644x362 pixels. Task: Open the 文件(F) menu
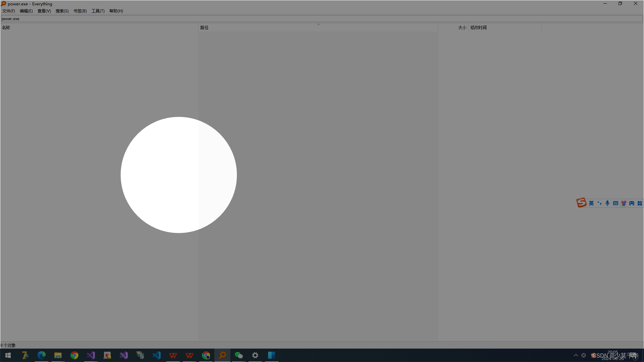[8, 11]
